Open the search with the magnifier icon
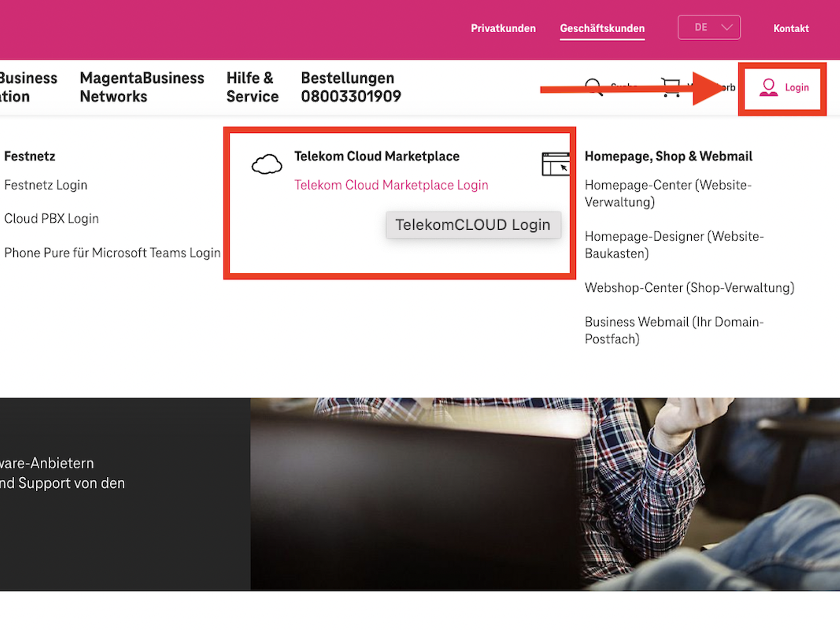 [593, 87]
